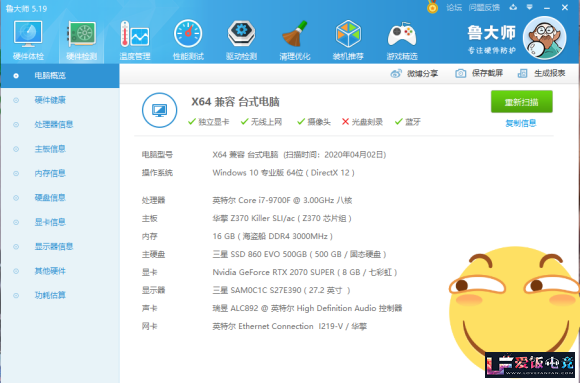
Task: Click the 无线上网 check indicator
Action: tap(261, 122)
